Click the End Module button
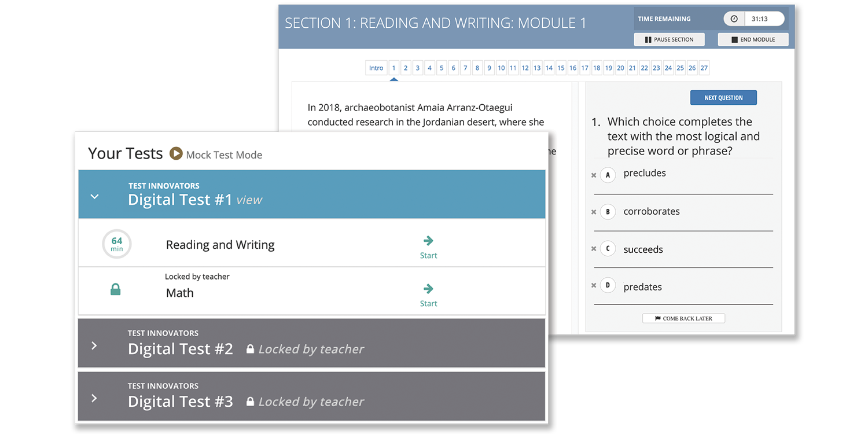The height and width of the screenshot is (434, 868). 753,39
